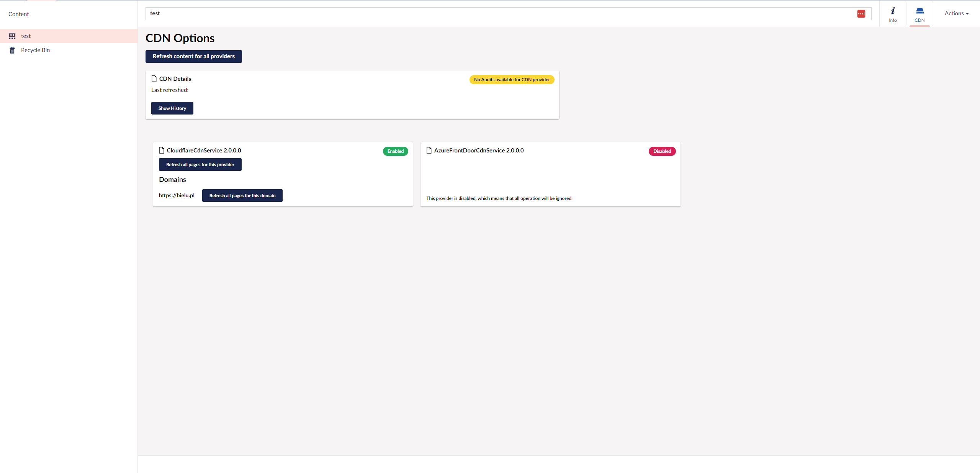Click Refresh all pages for this provider
This screenshot has width=980, height=473.
point(200,165)
